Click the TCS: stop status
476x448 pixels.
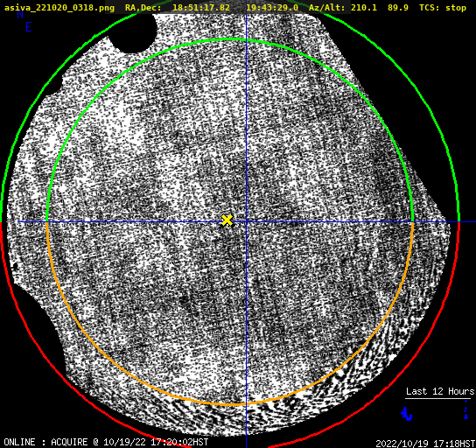443,8
